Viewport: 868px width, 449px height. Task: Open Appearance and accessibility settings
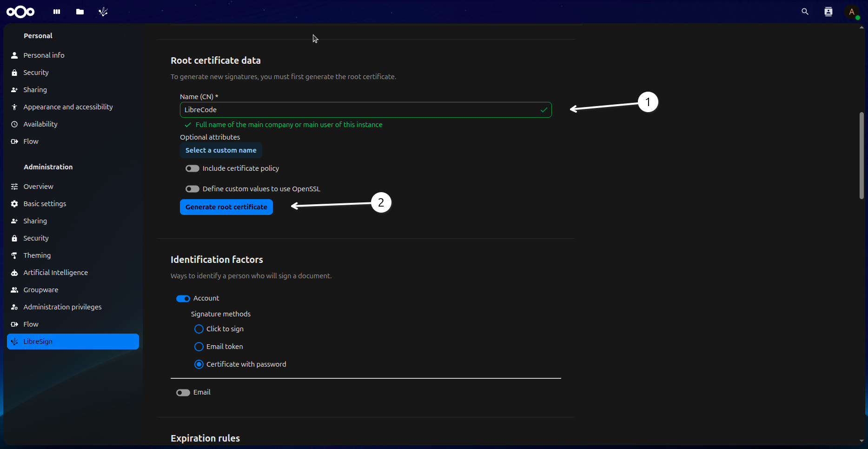point(73,107)
